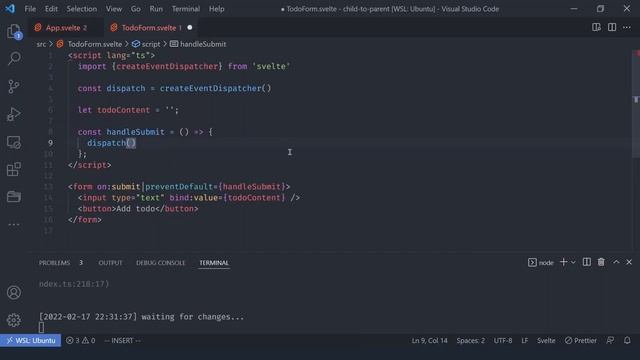Open the Help menu

[217, 9]
